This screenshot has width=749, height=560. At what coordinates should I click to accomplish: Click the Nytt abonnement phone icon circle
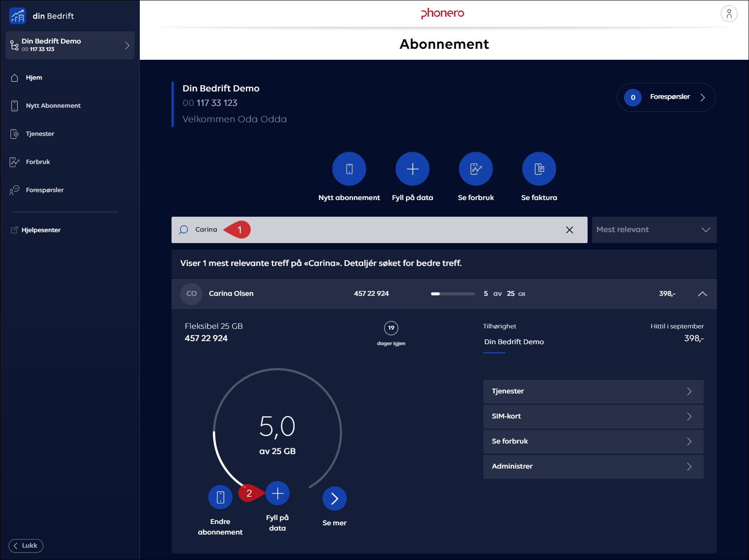coord(349,169)
